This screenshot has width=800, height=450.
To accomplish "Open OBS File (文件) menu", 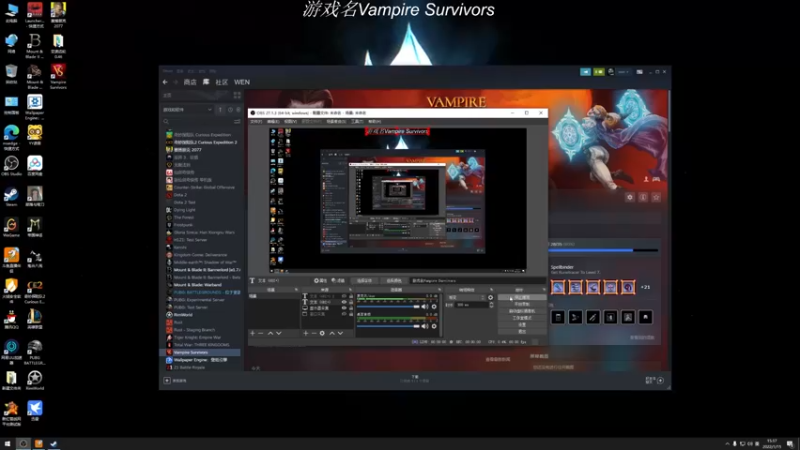I will (256, 121).
